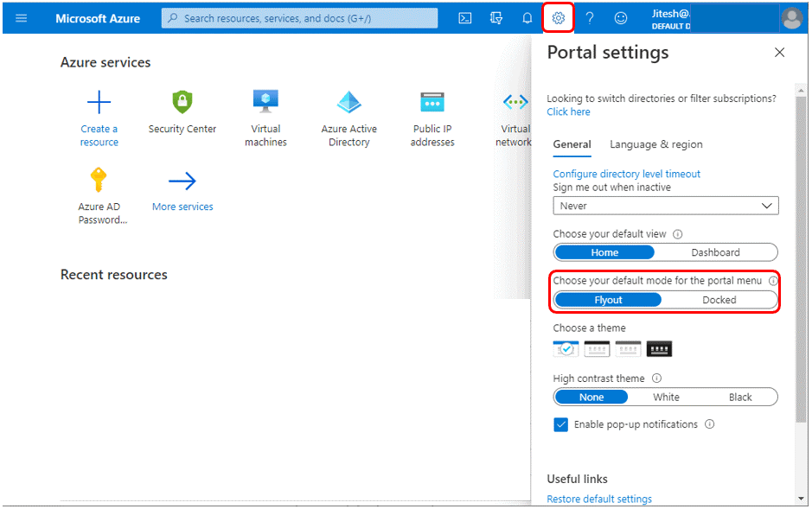The width and height of the screenshot is (812, 509).
Task: Switch to the Language & region tab
Action: click(x=656, y=145)
